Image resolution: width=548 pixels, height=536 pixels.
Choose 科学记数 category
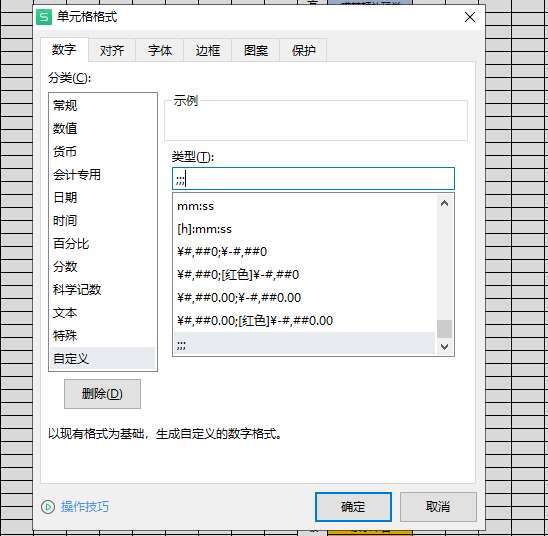[x=103, y=289]
